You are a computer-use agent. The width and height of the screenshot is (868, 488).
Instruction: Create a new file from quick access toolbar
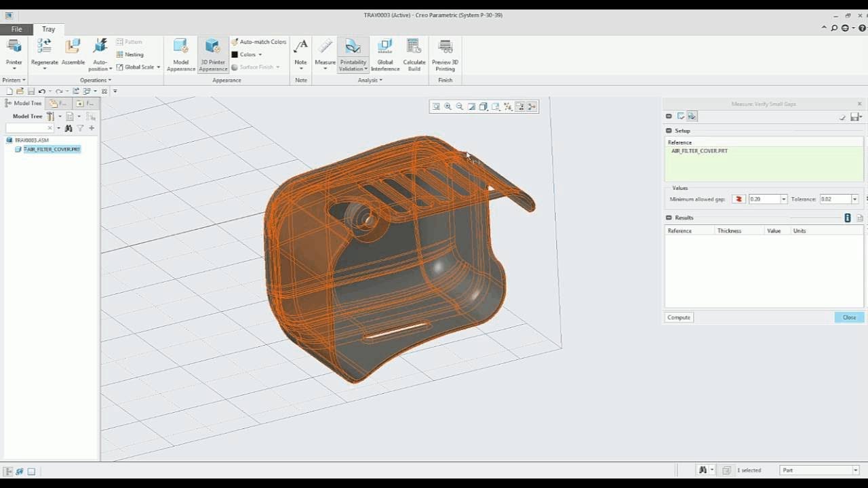pos(9,91)
